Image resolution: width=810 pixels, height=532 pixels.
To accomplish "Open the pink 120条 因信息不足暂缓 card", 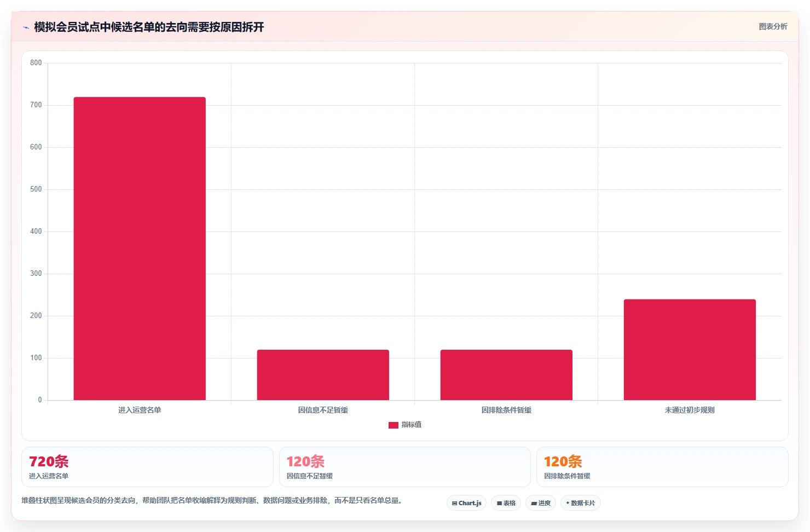I will 405,467.
